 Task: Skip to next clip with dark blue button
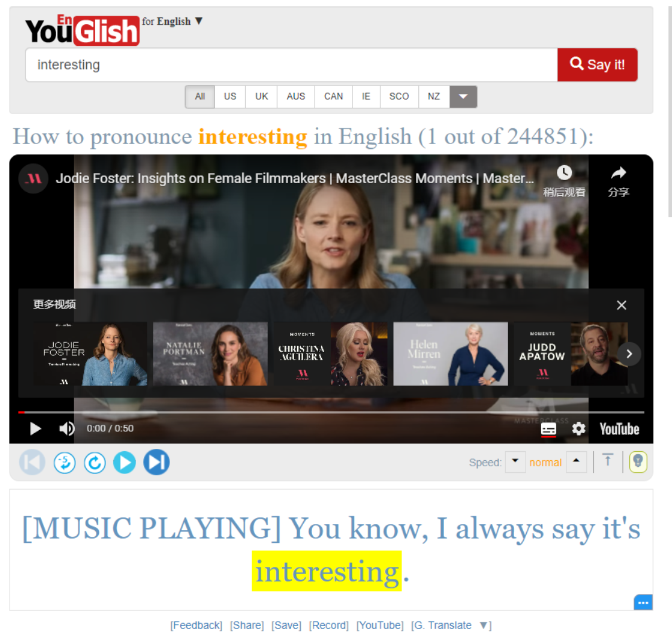coord(157,462)
